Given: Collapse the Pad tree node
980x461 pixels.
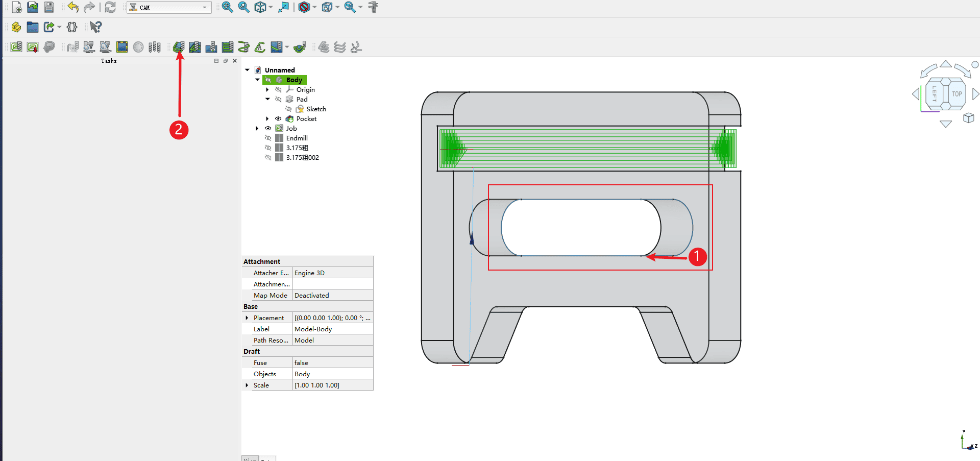Looking at the screenshot, I should click(x=267, y=100).
